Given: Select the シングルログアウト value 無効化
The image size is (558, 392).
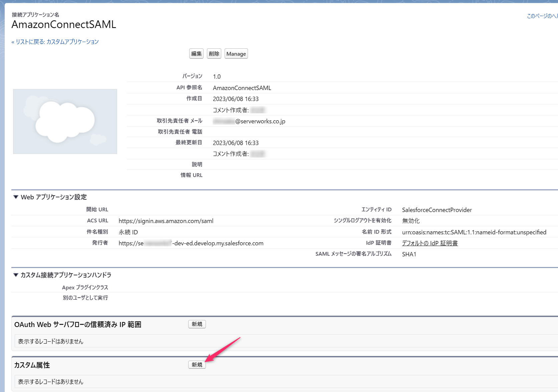Looking at the screenshot, I should (x=411, y=221).
